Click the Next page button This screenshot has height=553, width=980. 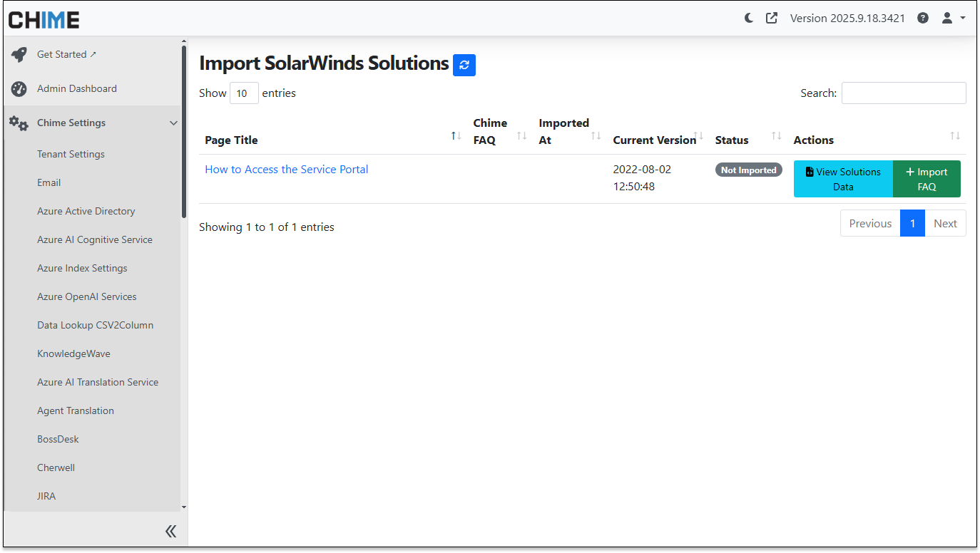pos(945,223)
